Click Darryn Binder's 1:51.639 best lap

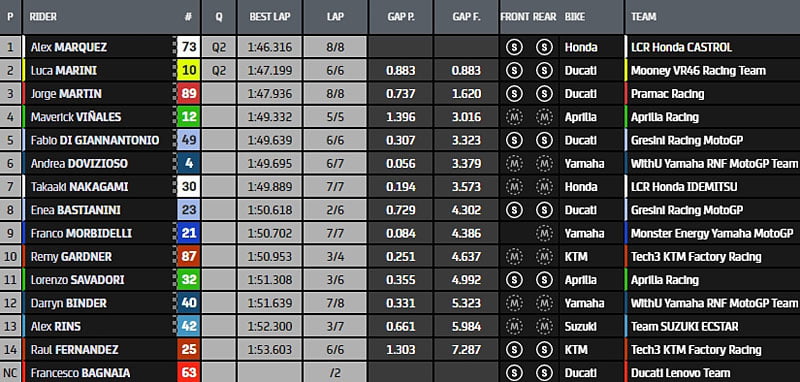270,303
